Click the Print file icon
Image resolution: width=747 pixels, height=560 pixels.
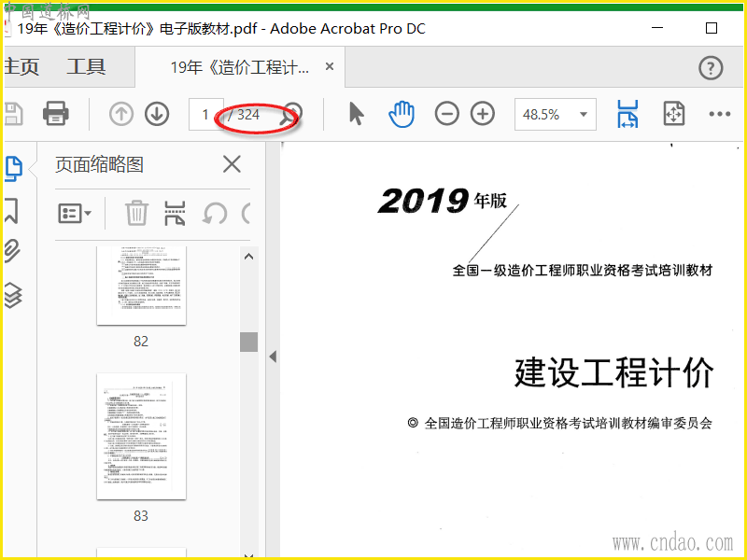click(x=56, y=114)
